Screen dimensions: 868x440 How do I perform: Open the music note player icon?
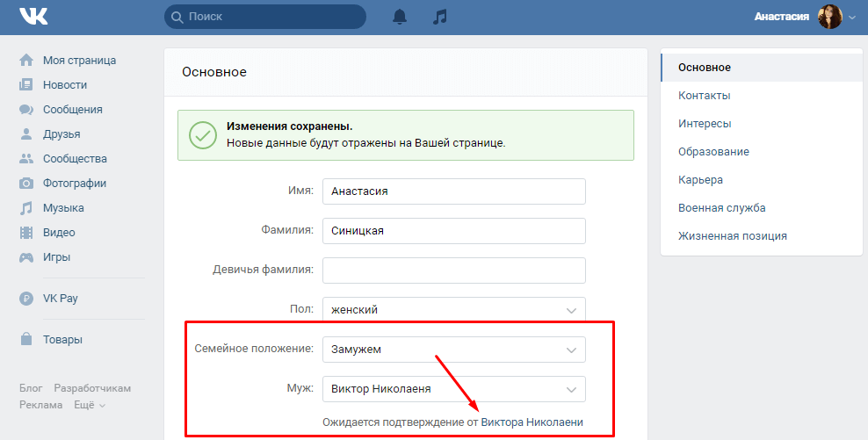coord(441,17)
